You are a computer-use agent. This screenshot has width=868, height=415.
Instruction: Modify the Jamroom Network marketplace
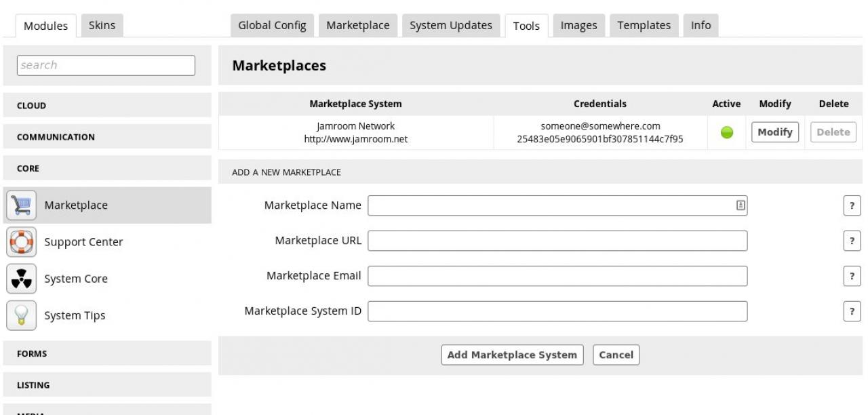[x=775, y=132]
